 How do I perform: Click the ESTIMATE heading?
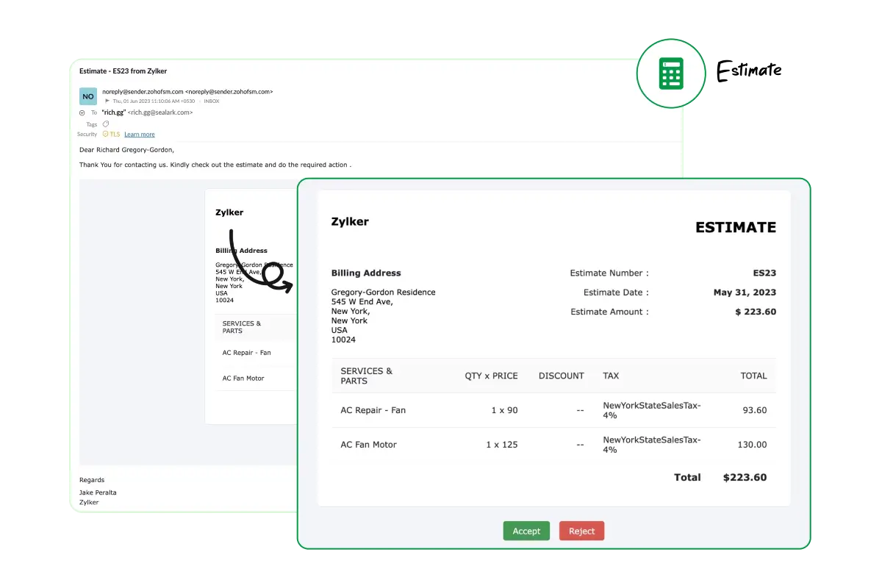[x=735, y=227]
